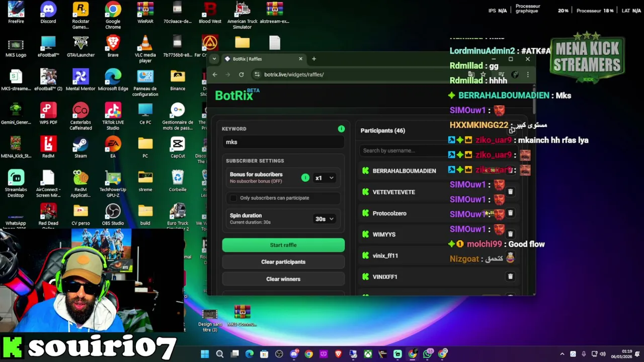
Task: Select the CapCut desktop icon
Action: pyautogui.click(x=178, y=148)
